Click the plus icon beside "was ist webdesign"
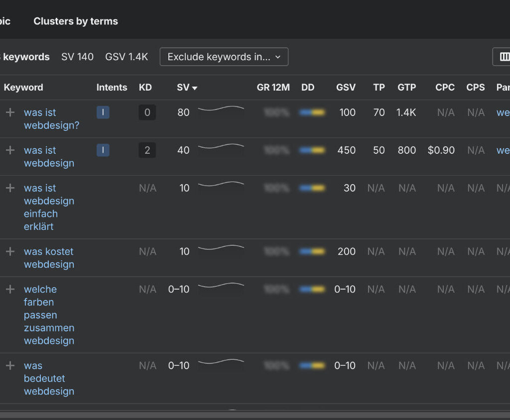Image resolution: width=510 pixels, height=420 pixels. click(10, 150)
